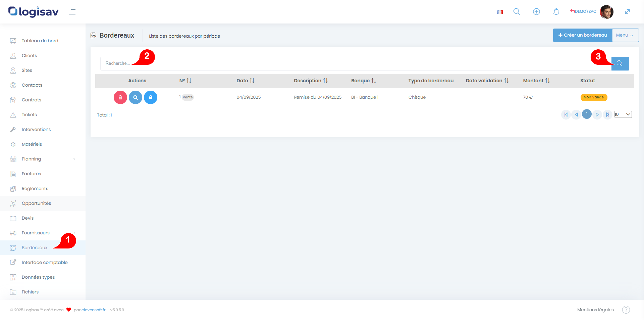The width and height of the screenshot is (644, 320).
Task: Click the blue lock icon to validate bordereau
Action: 151,97
